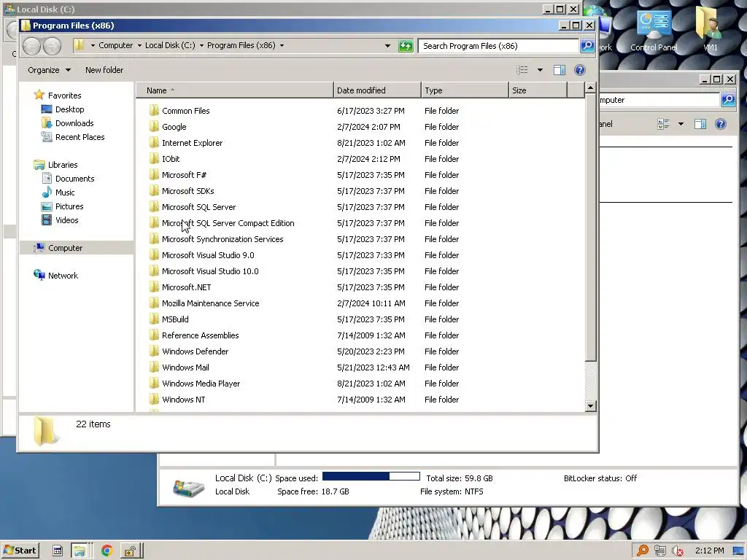
Task: Sort by the Date modified column header
Action: point(377,90)
